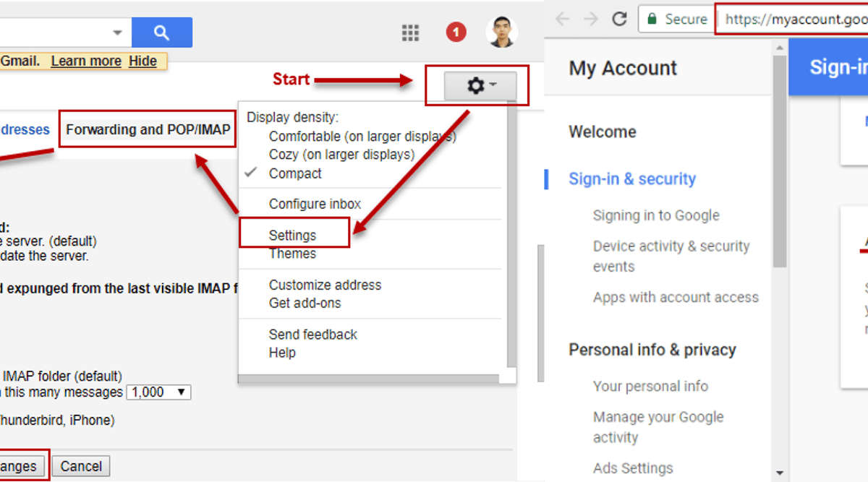Viewport: 868px width, 482px height.
Task: Click the browser back arrow
Action: (561, 19)
